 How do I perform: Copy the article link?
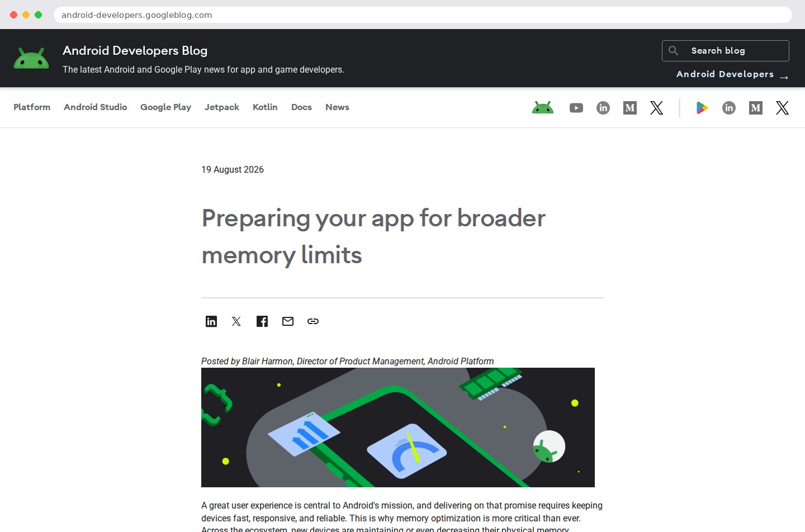pyautogui.click(x=313, y=321)
